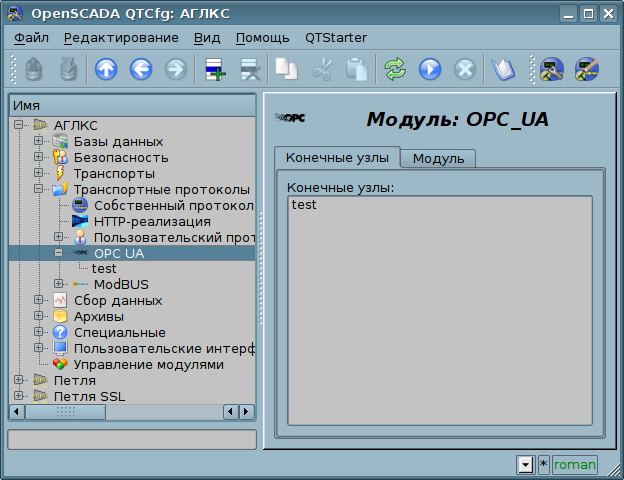Click the blue play start icon

[x=430, y=69]
